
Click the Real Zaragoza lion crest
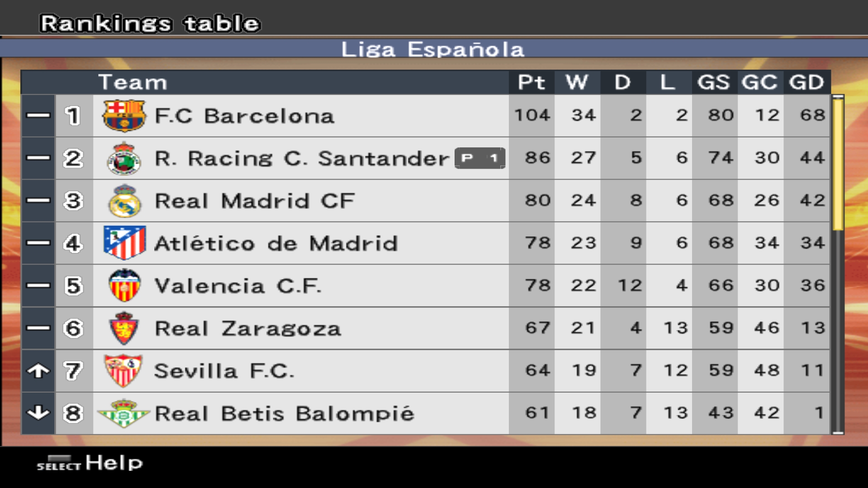(123, 328)
